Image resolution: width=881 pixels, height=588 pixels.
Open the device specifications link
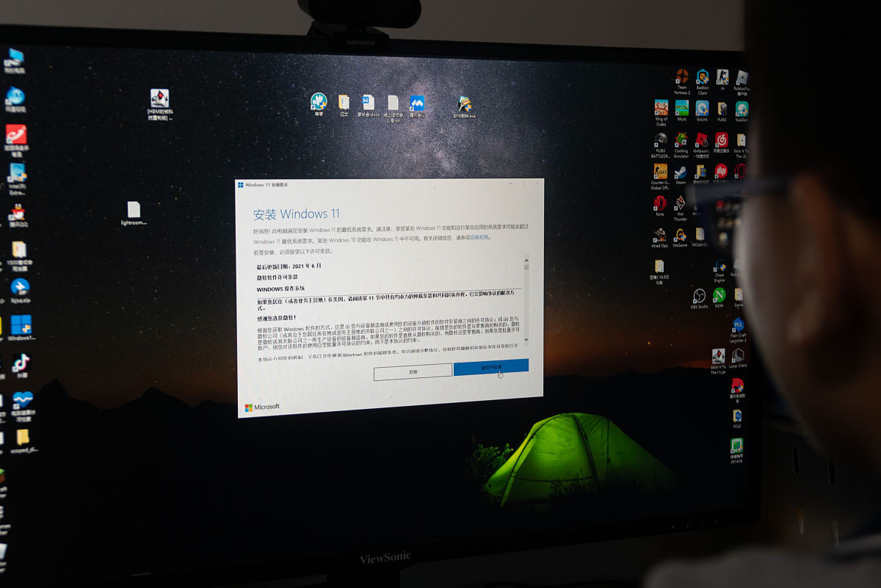479,238
